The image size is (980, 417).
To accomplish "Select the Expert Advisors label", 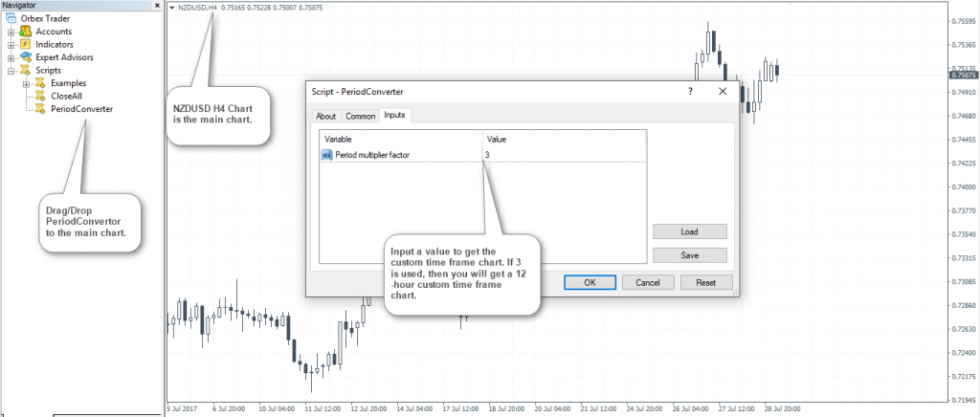I will click(64, 57).
